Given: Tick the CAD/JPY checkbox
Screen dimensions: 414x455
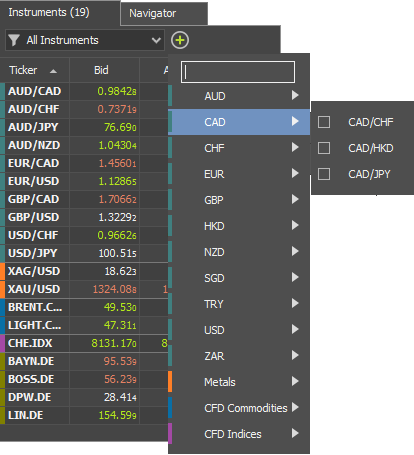Looking at the screenshot, I should pos(324,174).
